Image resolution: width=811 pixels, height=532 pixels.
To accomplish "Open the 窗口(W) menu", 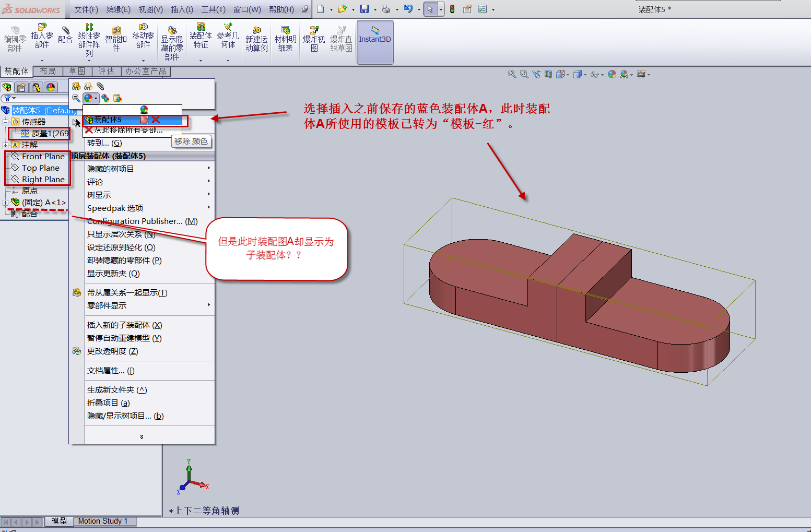I will click(x=248, y=9).
